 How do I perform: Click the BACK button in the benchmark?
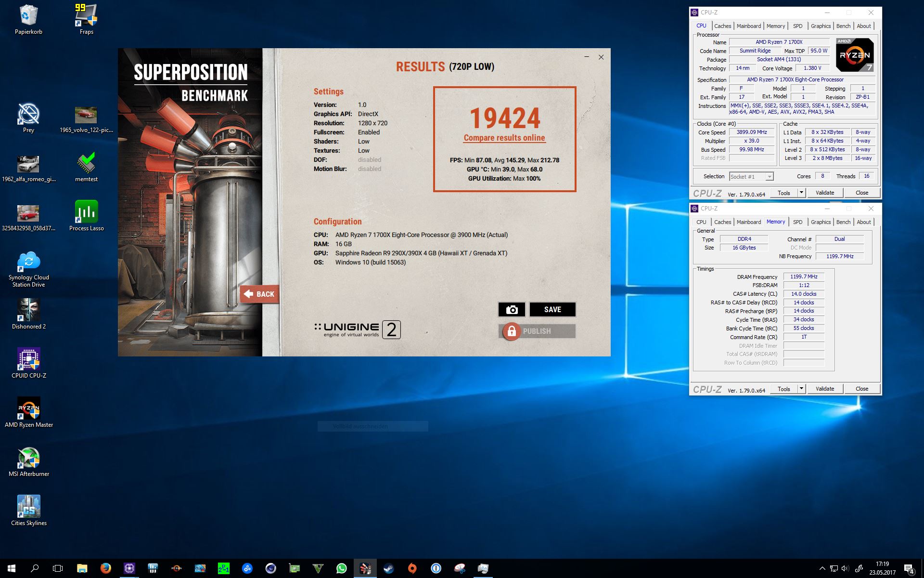259,294
